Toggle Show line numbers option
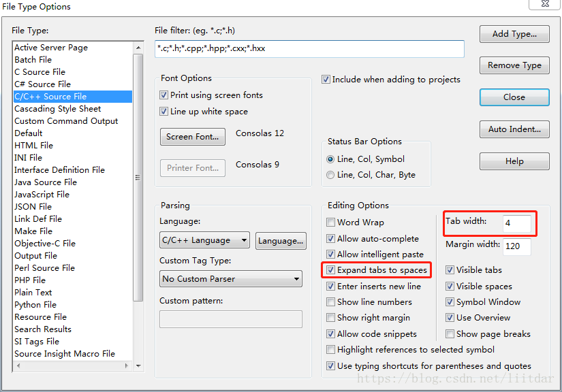The image size is (562, 392). tap(330, 301)
